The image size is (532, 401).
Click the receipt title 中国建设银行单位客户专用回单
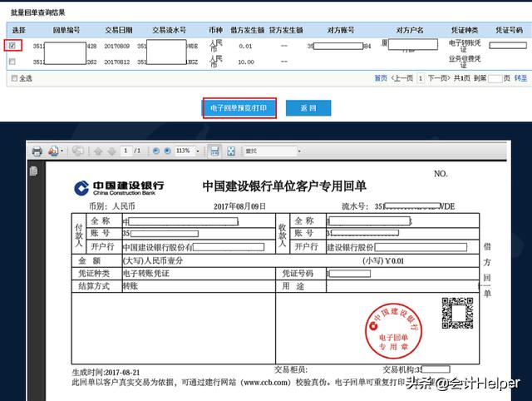(284, 186)
